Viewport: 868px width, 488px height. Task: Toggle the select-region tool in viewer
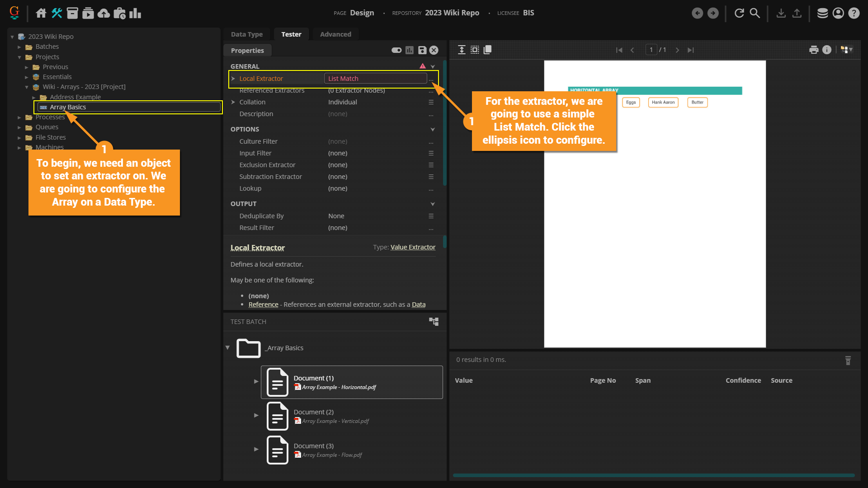(475, 50)
